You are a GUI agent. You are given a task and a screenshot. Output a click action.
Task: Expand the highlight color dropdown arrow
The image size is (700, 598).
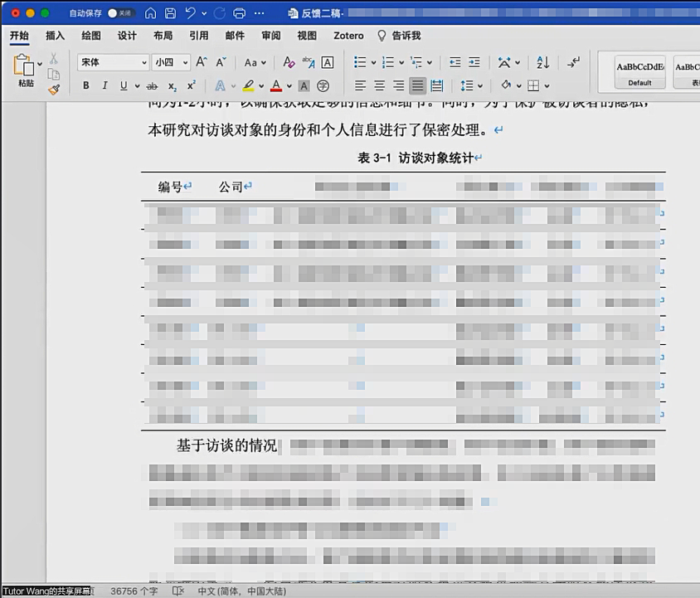click(x=261, y=85)
